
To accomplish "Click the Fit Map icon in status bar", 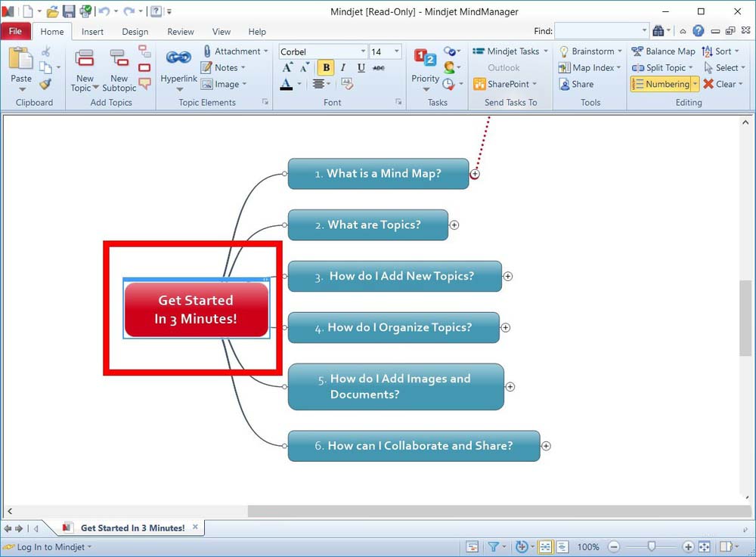I will (x=704, y=546).
